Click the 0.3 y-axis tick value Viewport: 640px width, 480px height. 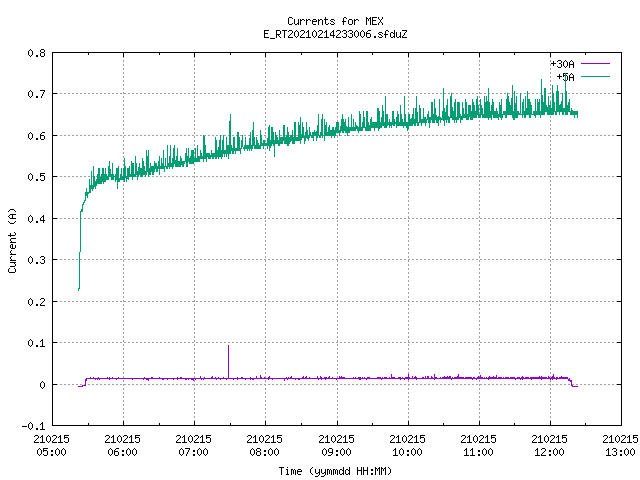(x=36, y=260)
